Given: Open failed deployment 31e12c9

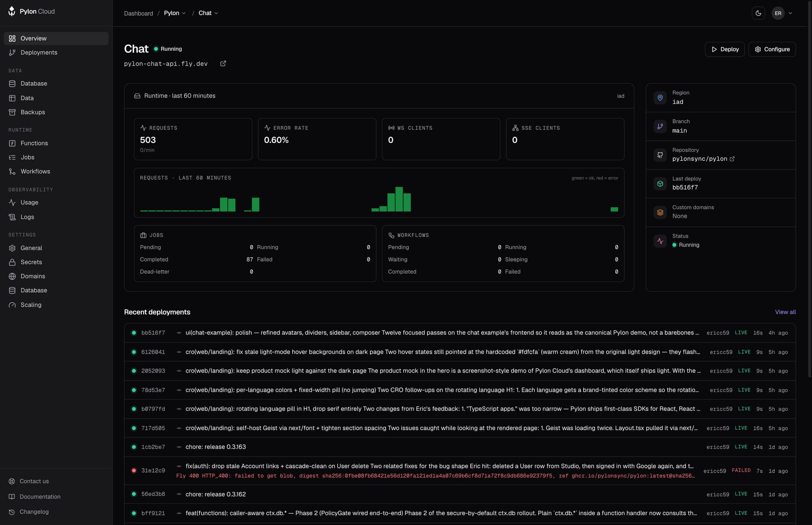Looking at the screenshot, I should pos(460,471).
